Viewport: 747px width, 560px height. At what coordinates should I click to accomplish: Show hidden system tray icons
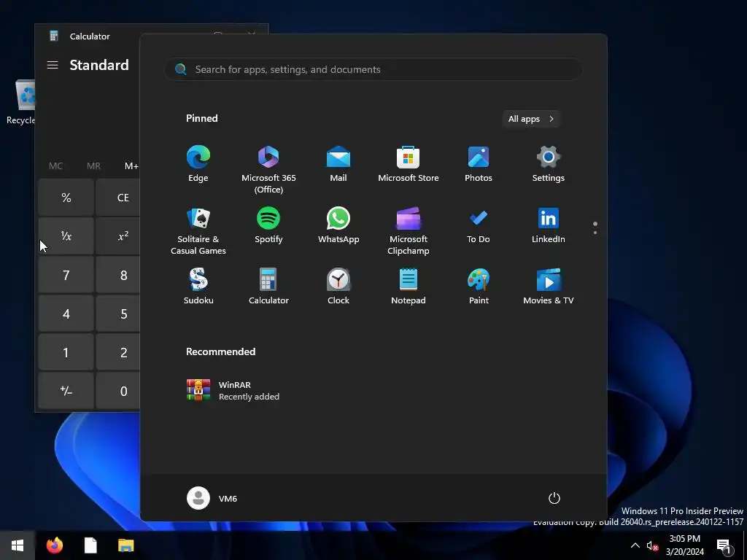coord(635,545)
